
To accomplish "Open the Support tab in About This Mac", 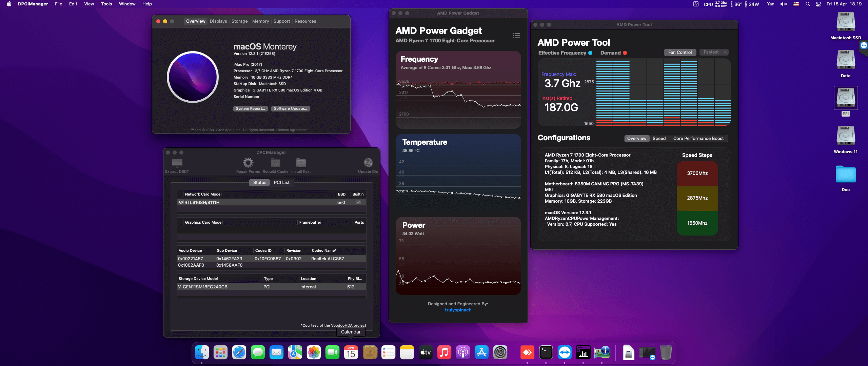I will (x=281, y=21).
